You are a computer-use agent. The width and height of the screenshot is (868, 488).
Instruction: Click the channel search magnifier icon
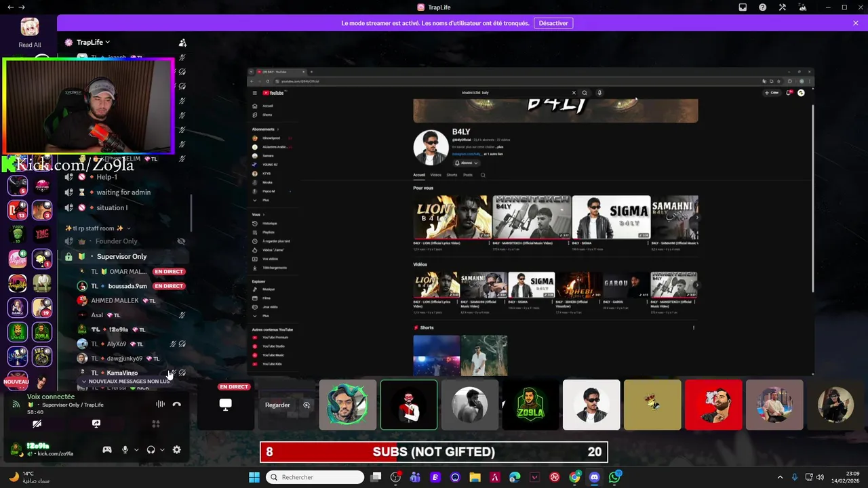point(483,175)
